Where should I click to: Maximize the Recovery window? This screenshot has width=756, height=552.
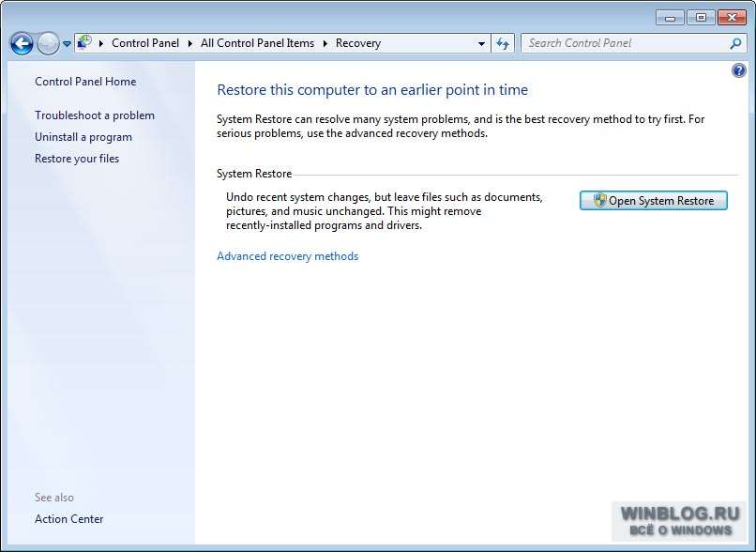(x=701, y=18)
